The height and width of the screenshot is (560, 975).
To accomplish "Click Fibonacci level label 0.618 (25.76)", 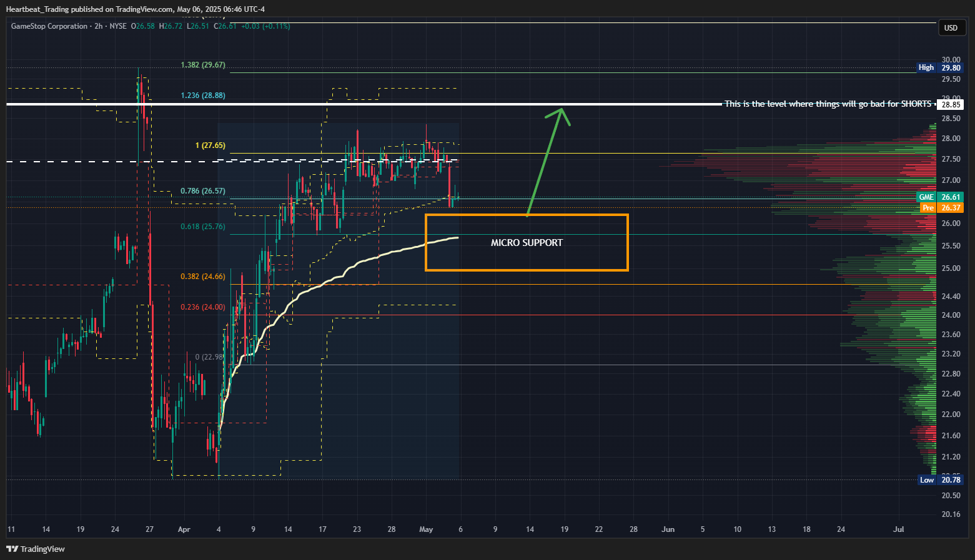I will (203, 227).
